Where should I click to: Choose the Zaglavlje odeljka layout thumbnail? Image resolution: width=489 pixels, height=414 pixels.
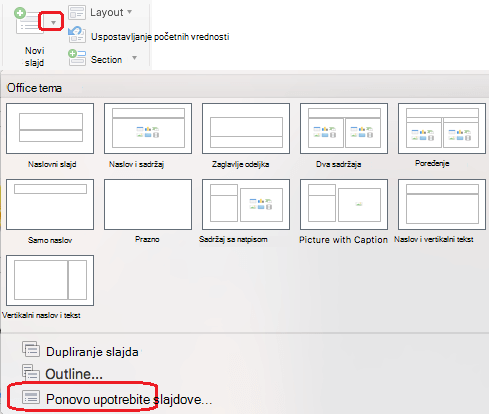pos(246,128)
